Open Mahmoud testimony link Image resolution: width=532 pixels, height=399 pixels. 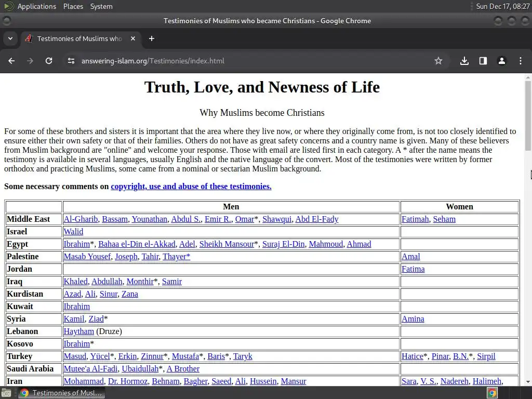326,244
